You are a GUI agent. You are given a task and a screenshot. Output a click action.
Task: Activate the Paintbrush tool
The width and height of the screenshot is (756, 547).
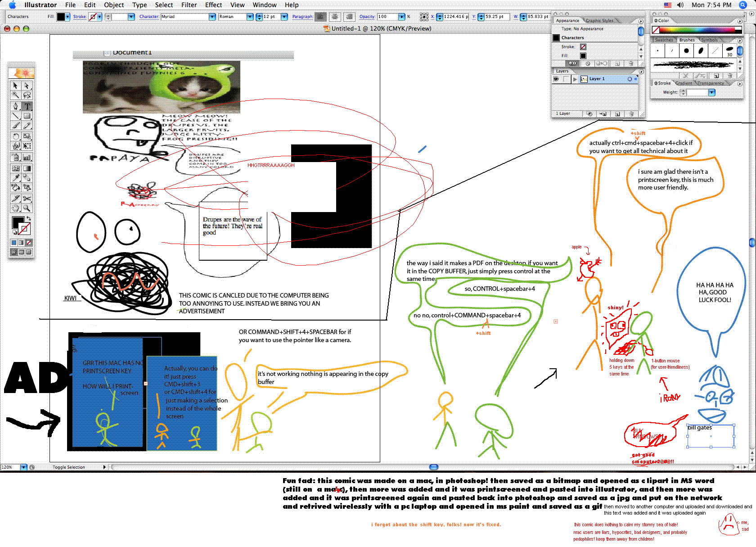click(x=16, y=126)
